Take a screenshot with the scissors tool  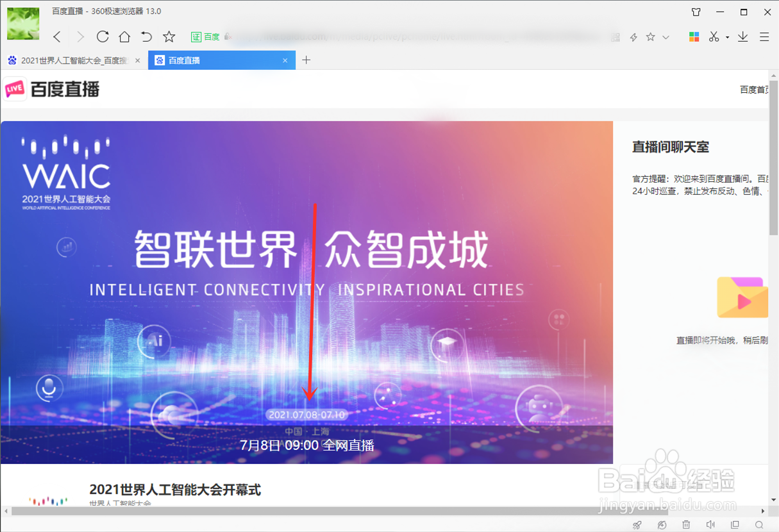714,37
